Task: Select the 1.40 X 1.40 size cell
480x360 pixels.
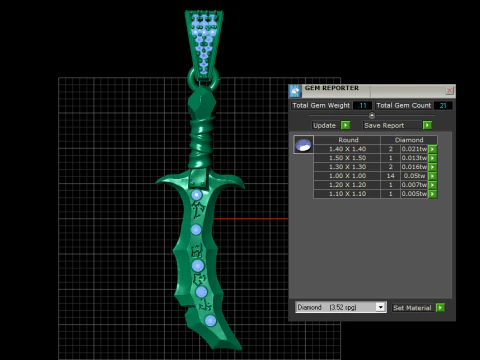Action: click(x=347, y=149)
